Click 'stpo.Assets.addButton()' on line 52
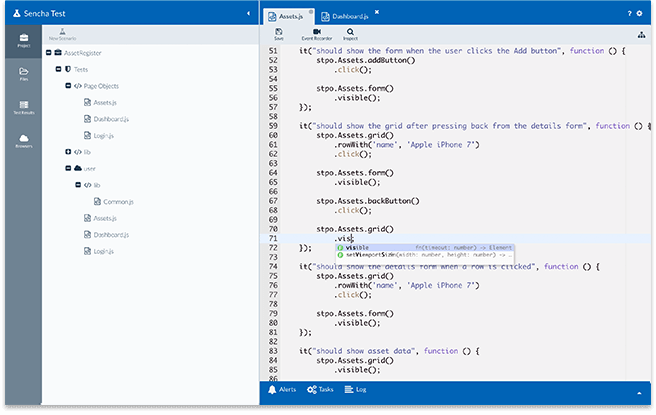 pyautogui.click(x=366, y=60)
